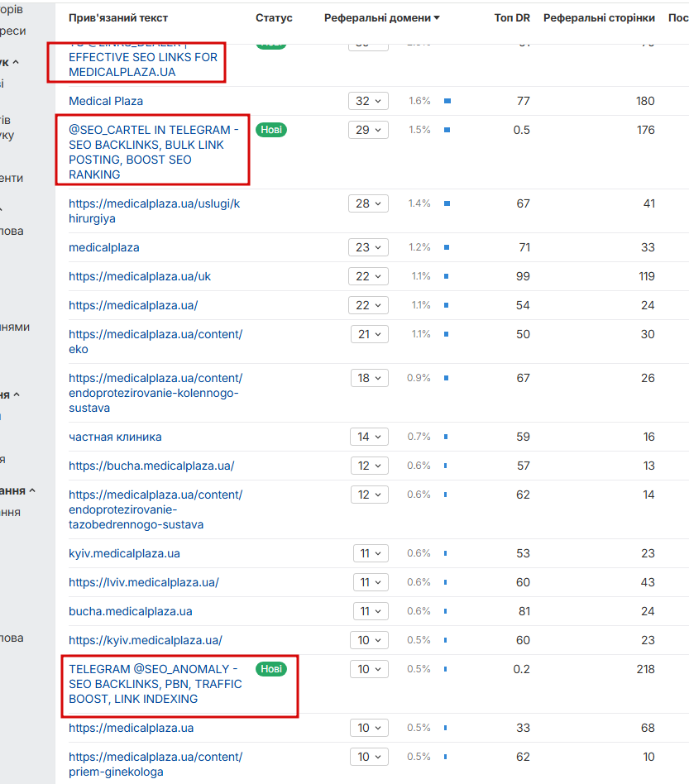The width and height of the screenshot is (689, 784).
Task: Open the content/priem-ginekologa anchor link
Action: point(156,764)
